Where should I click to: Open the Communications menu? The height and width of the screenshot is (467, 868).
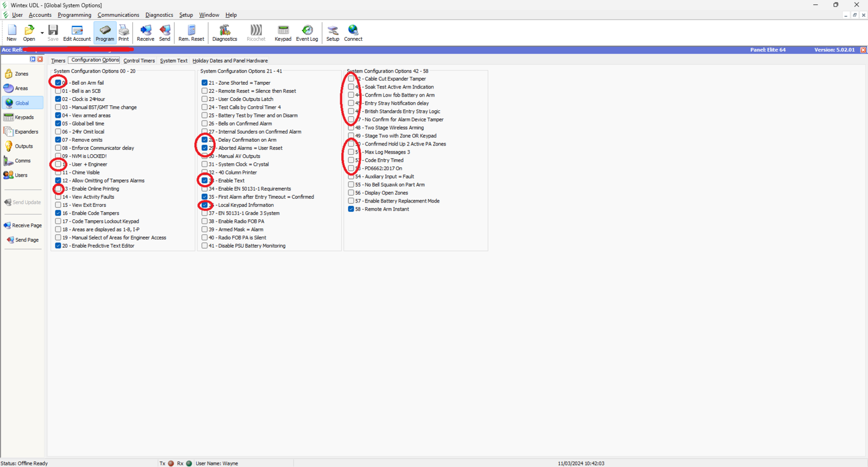(118, 15)
